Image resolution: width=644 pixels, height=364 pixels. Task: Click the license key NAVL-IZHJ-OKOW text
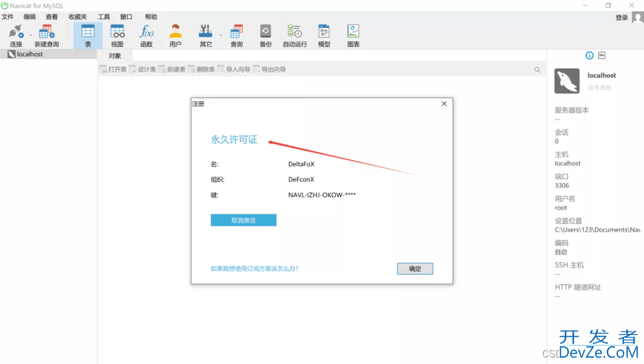(x=322, y=195)
